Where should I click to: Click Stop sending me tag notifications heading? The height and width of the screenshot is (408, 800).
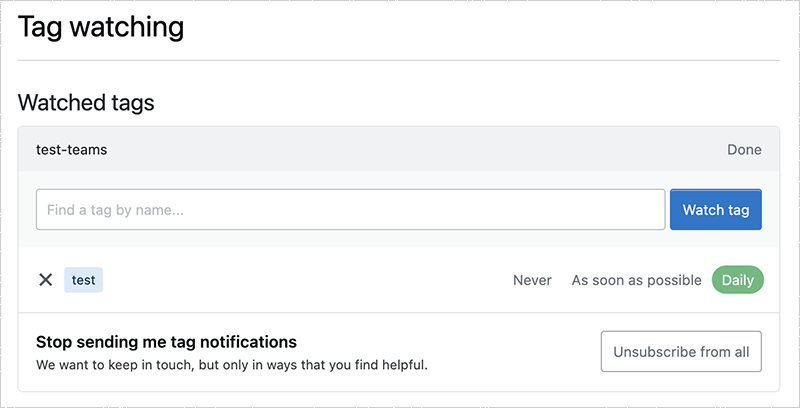tap(166, 342)
